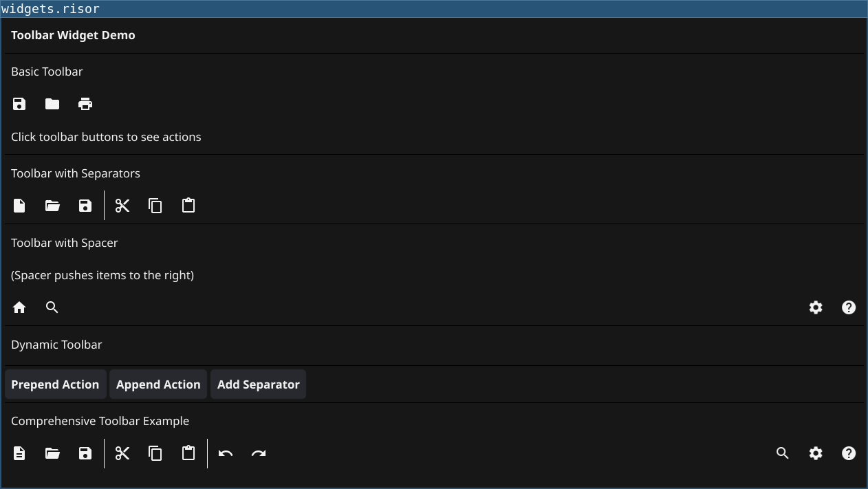Click document icon in Comprehensive toolbar
The width and height of the screenshot is (868, 489).
coord(19,453)
